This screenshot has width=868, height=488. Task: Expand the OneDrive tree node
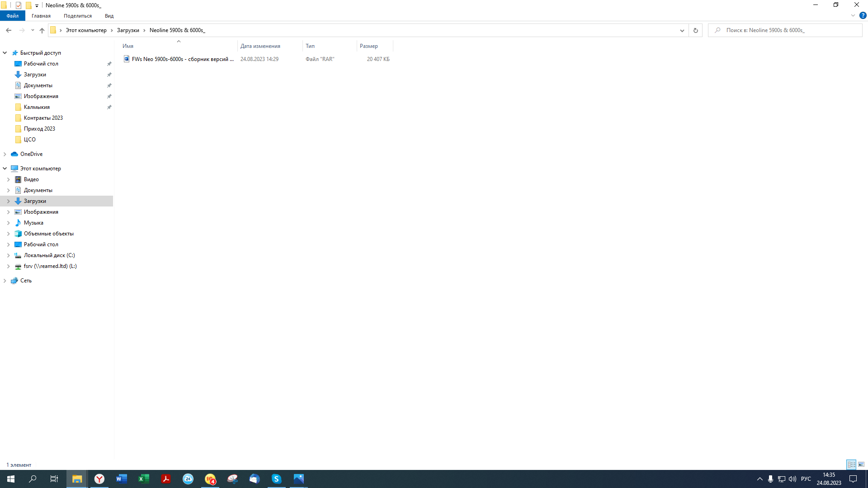tap(5, 154)
